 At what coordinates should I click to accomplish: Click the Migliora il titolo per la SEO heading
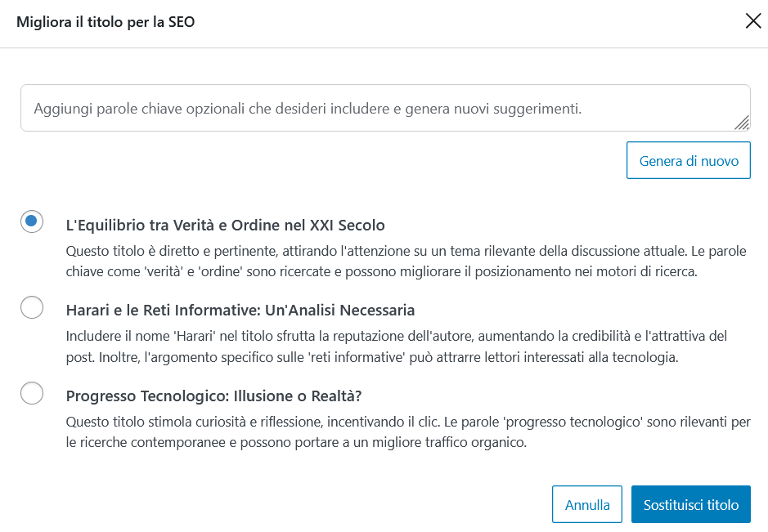tap(106, 22)
